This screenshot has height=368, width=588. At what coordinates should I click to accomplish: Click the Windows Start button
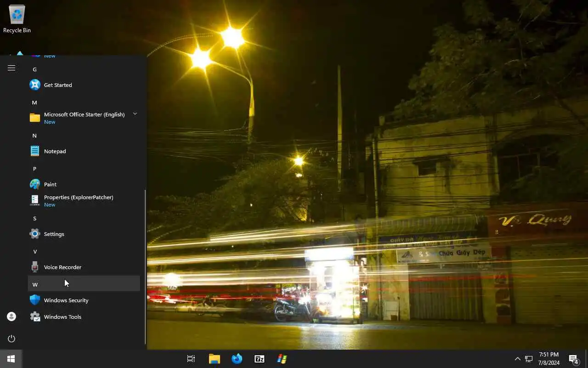[11, 359]
